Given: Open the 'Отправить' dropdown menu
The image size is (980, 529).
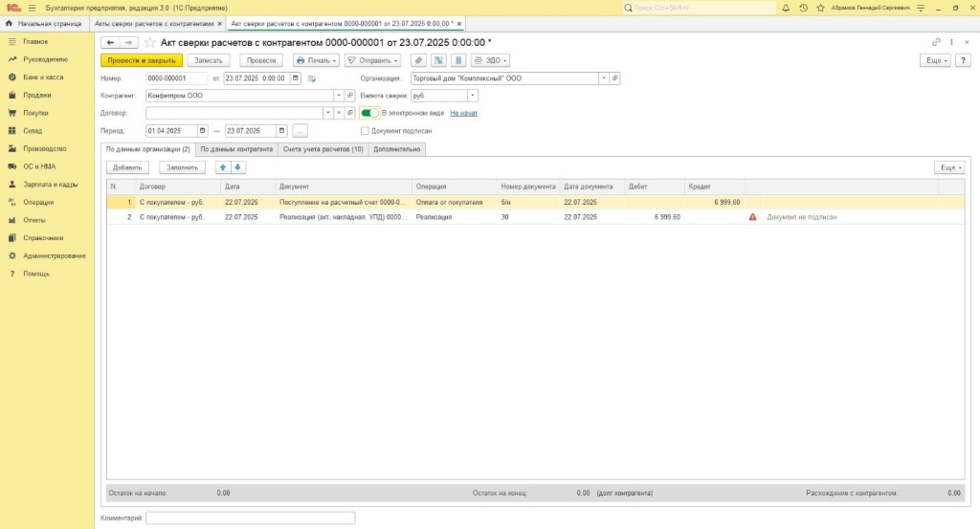Looking at the screenshot, I should tap(372, 60).
